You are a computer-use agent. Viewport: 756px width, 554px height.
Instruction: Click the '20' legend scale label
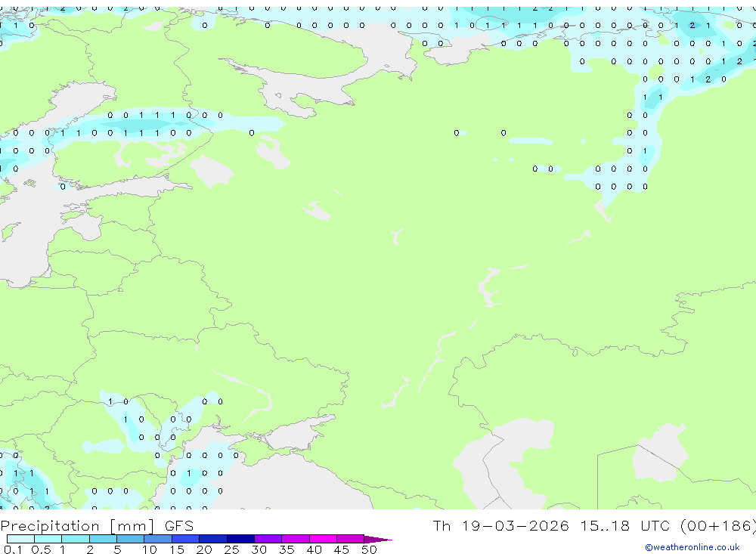(204, 549)
